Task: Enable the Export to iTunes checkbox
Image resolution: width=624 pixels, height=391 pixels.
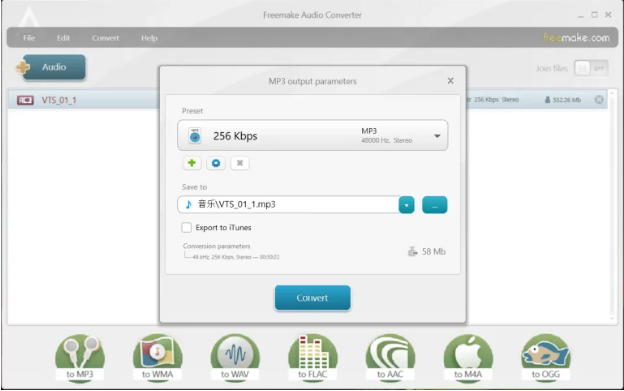Action: [187, 228]
